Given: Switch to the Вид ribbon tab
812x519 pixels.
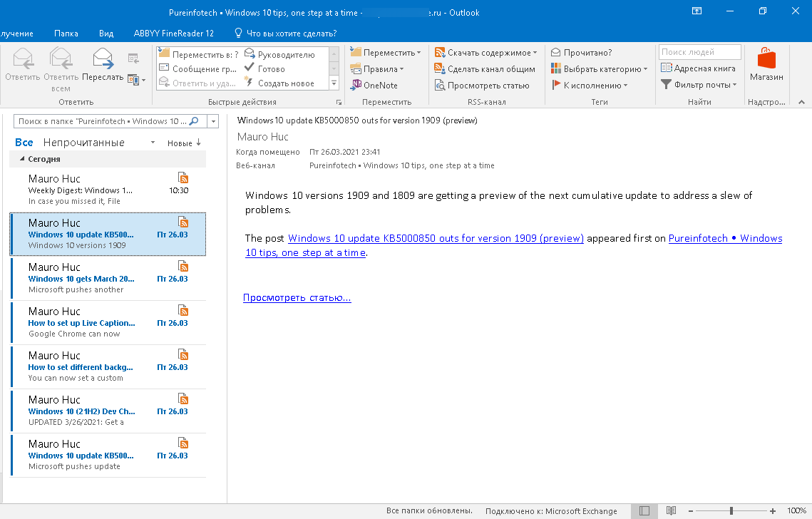Looking at the screenshot, I should pos(106,33).
